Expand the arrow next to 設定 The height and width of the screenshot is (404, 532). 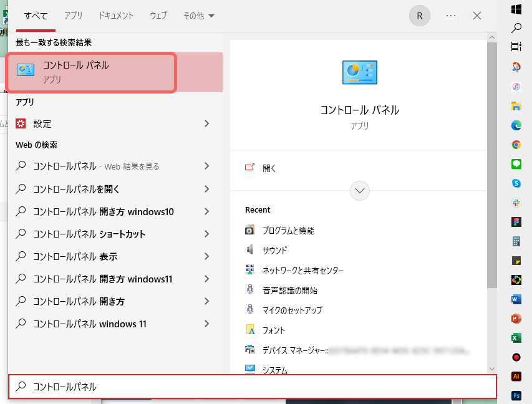[207, 124]
